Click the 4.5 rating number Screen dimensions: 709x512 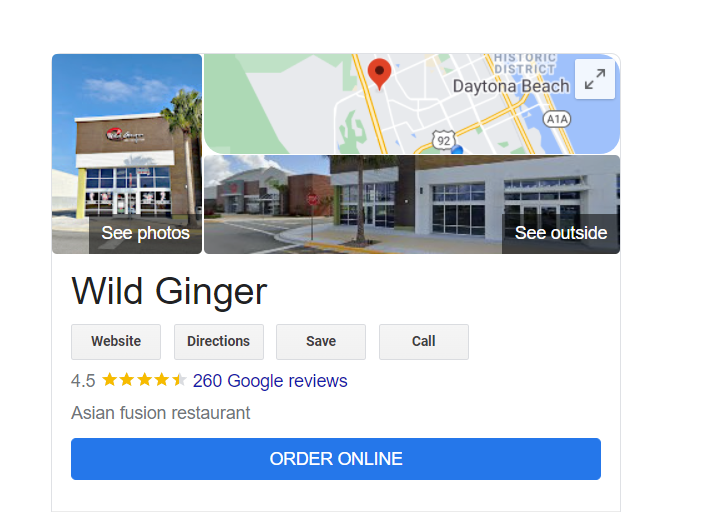(83, 381)
